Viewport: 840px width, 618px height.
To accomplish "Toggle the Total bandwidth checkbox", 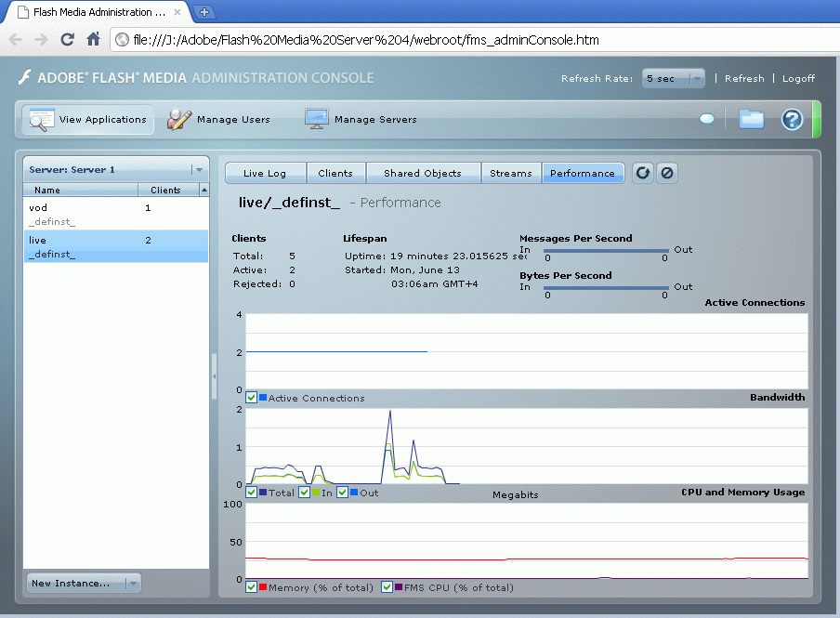I will pos(251,493).
